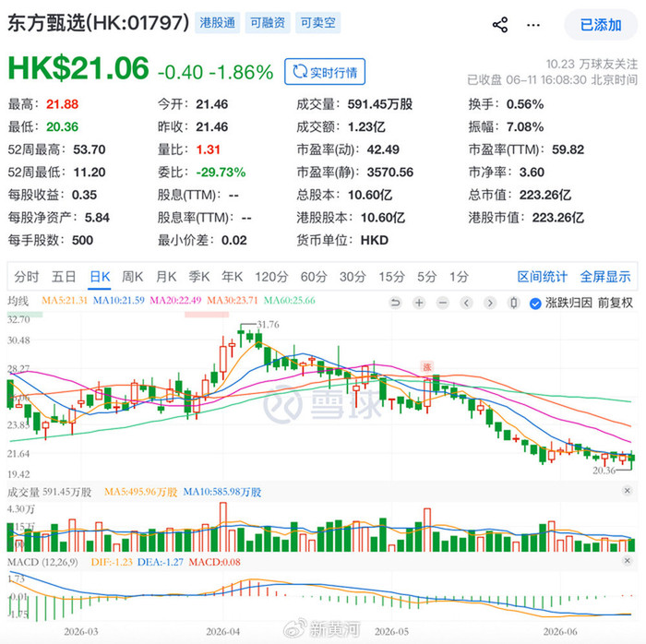This screenshot has width=646, height=644.
Task: Click the 振幅 value 7.08%
Action: 525,126
